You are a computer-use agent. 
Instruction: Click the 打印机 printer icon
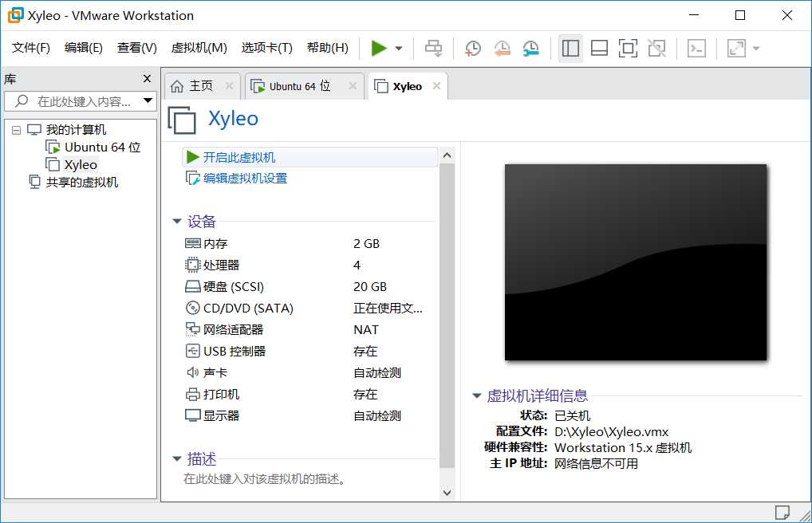[x=193, y=395]
